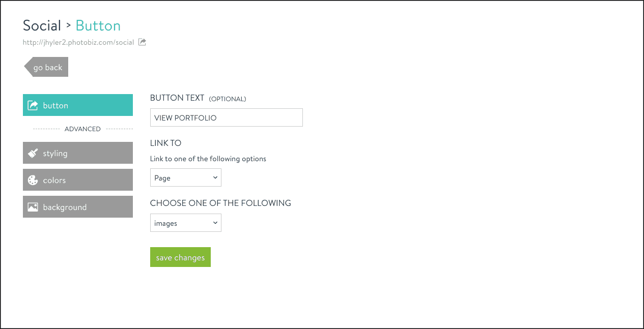Select the button tab in the sidebar
The width and height of the screenshot is (644, 329).
click(77, 105)
